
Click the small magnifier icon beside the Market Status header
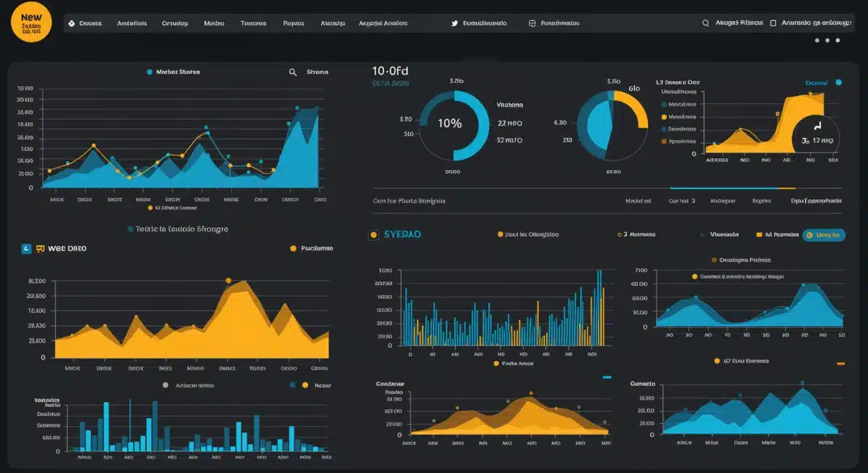coord(292,72)
